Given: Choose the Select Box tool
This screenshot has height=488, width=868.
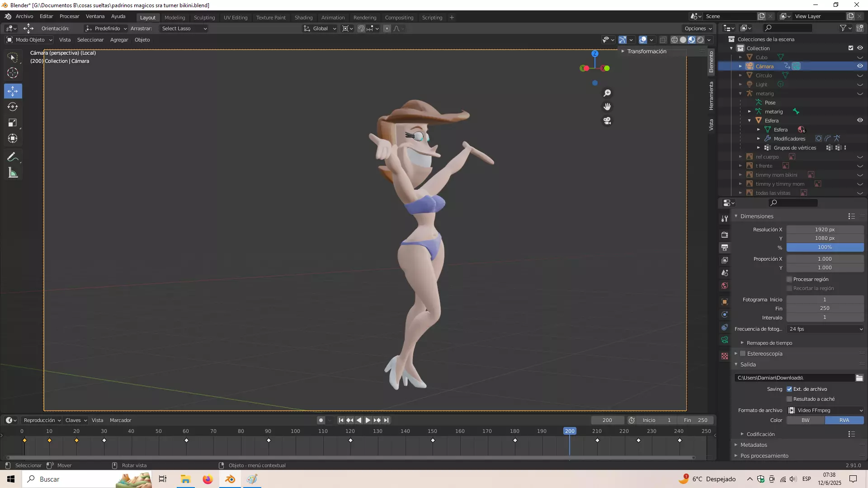Looking at the screenshot, I should [13, 57].
